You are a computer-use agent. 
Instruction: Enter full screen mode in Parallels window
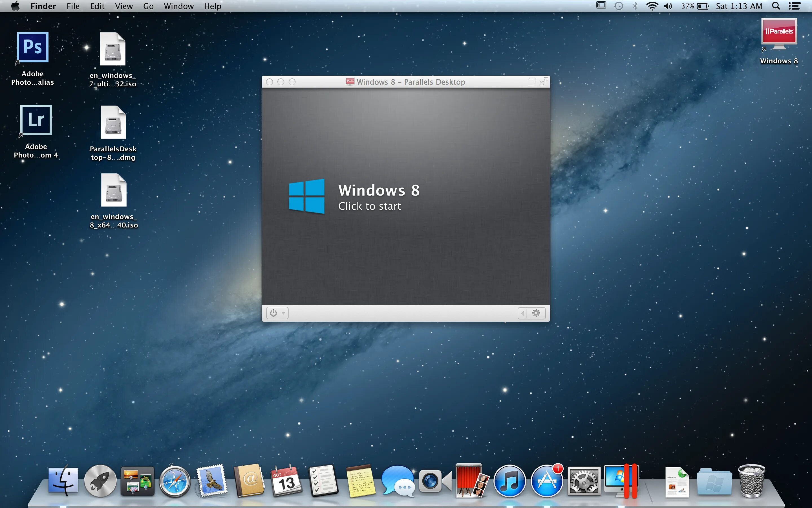[544, 81]
